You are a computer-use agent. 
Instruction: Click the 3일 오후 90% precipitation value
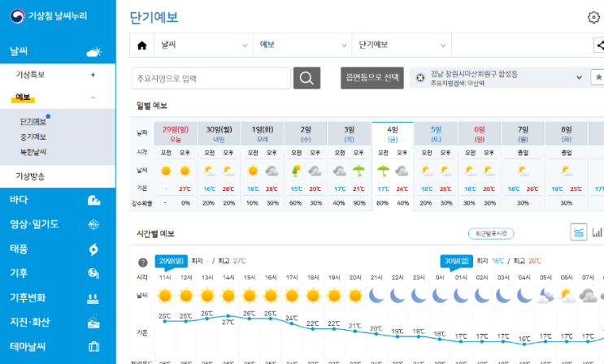click(359, 203)
